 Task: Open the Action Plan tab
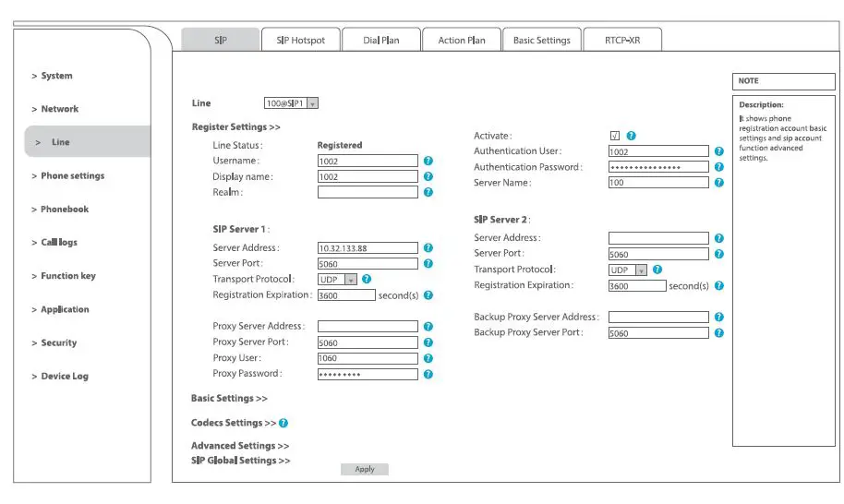pyautogui.click(x=462, y=40)
